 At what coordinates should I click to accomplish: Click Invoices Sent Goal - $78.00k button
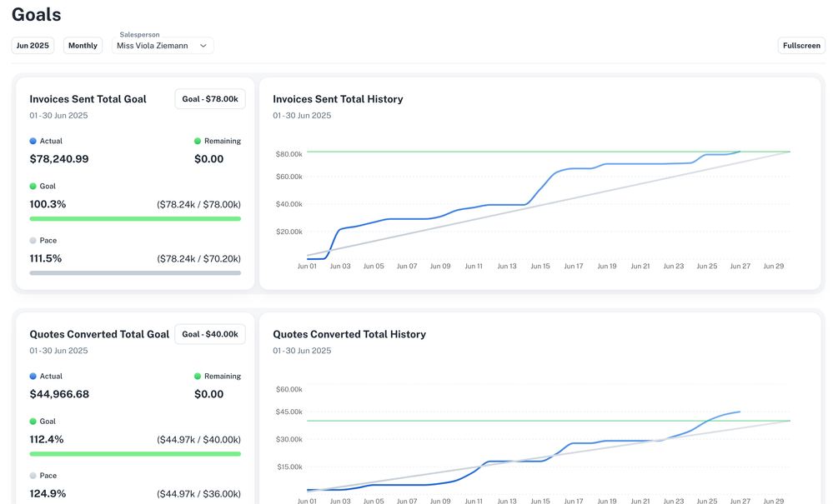[209, 99]
